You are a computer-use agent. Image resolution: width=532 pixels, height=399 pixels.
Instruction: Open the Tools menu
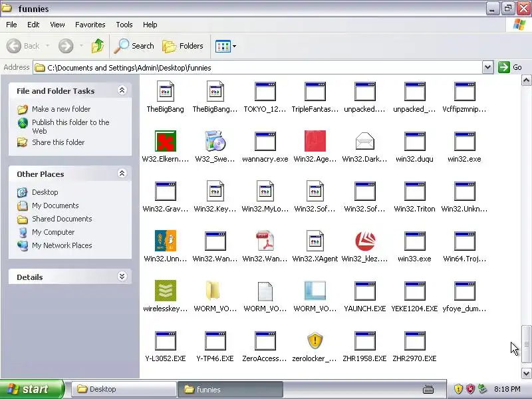124,25
